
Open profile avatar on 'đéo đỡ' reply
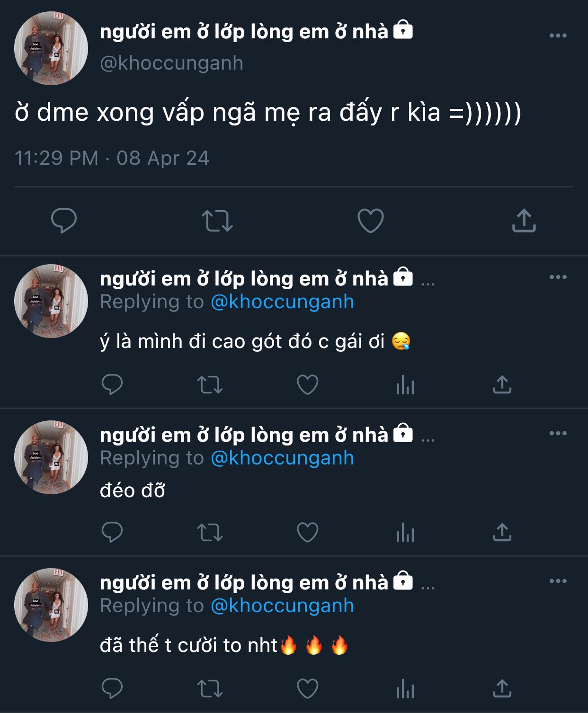[x=51, y=457]
